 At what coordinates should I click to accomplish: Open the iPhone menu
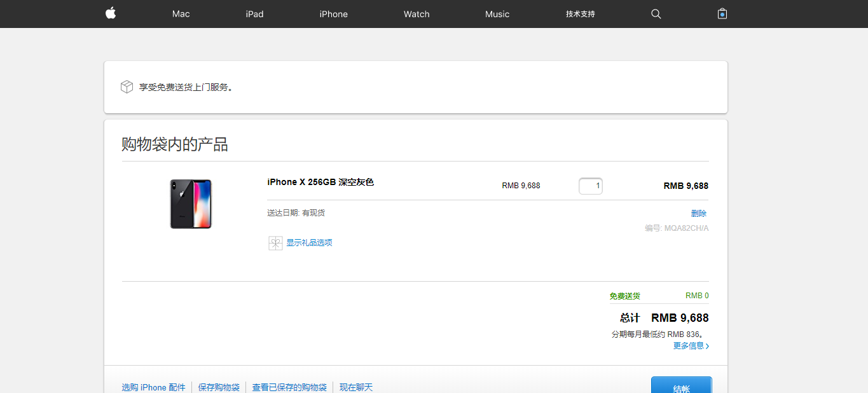pos(334,14)
